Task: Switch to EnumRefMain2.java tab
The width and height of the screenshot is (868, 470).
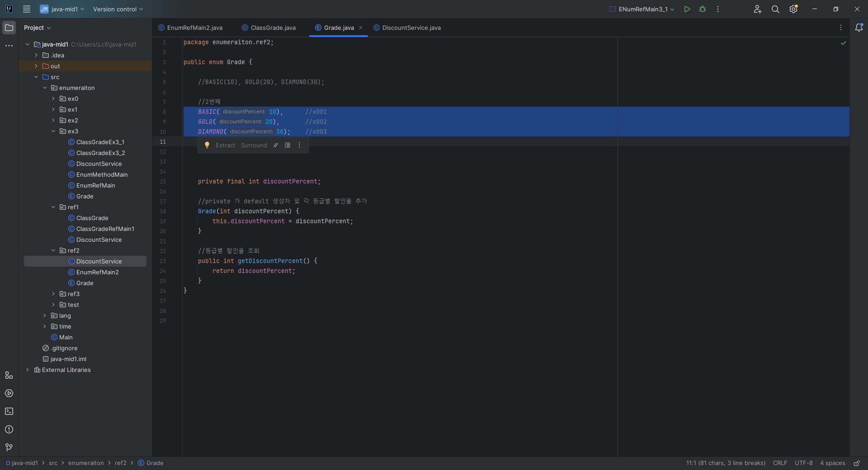Action: (x=190, y=28)
